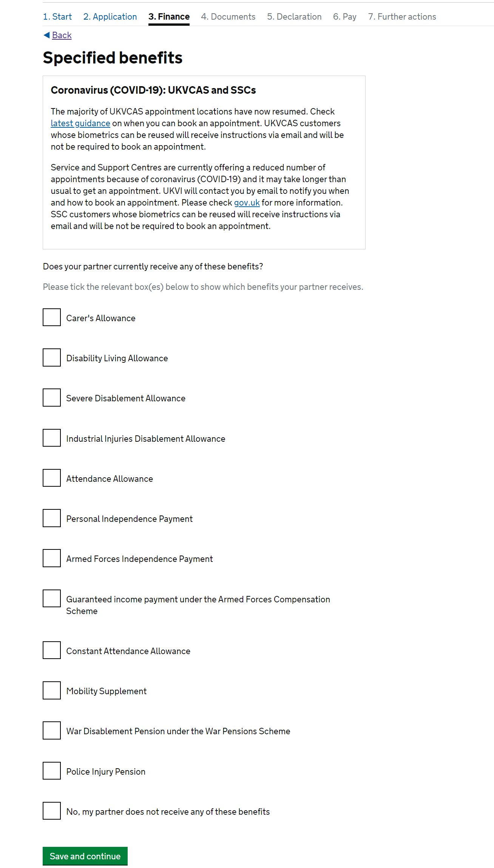Click the Save and continue button

pyautogui.click(x=85, y=856)
